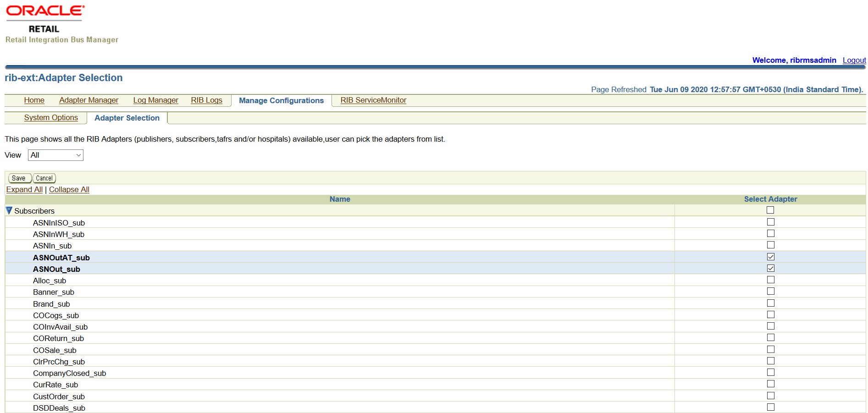Click the Page Refreshed timestamp
868x413 pixels.
727,89
